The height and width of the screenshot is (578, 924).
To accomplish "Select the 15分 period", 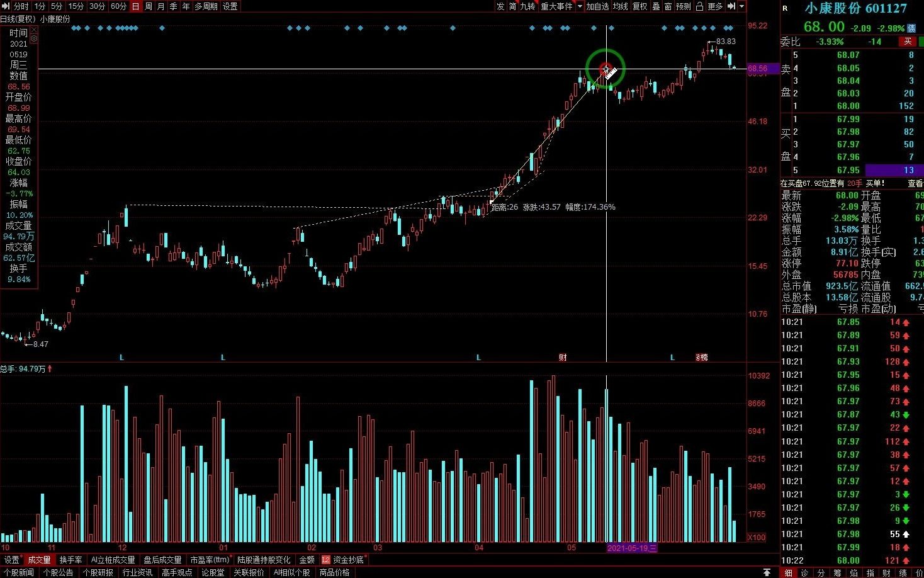I will coord(76,6).
